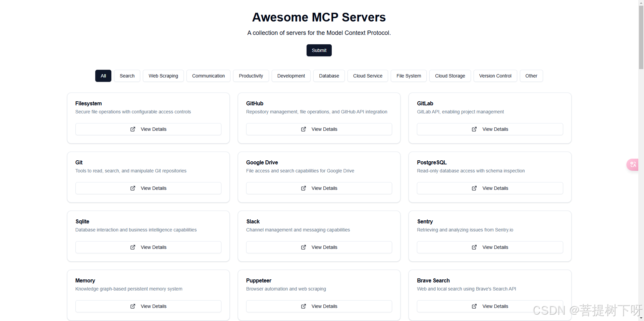The width and height of the screenshot is (644, 321).
Task: Click the PostgreSQL card title
Action: [x=432, y=162]
